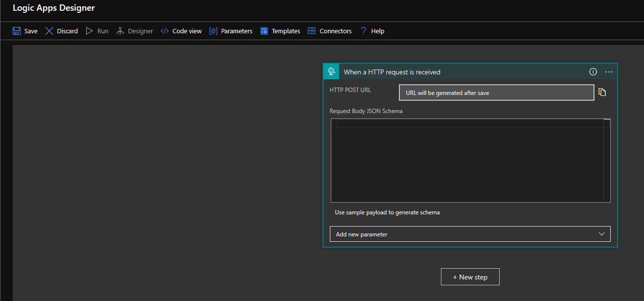Click the Help question mark icon
The image size is (644, 301).
click(363, 31)
